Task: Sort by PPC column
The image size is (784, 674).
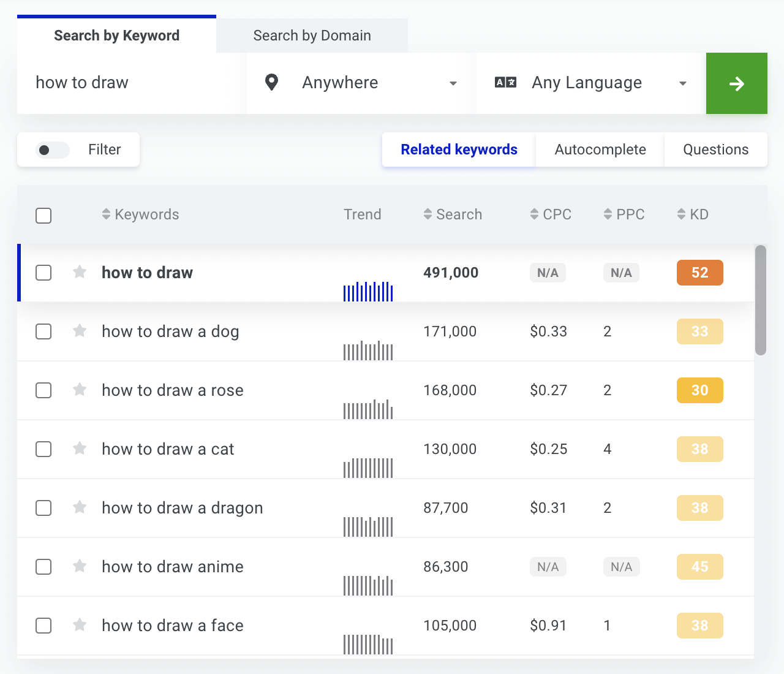Action: pos(624,214)
